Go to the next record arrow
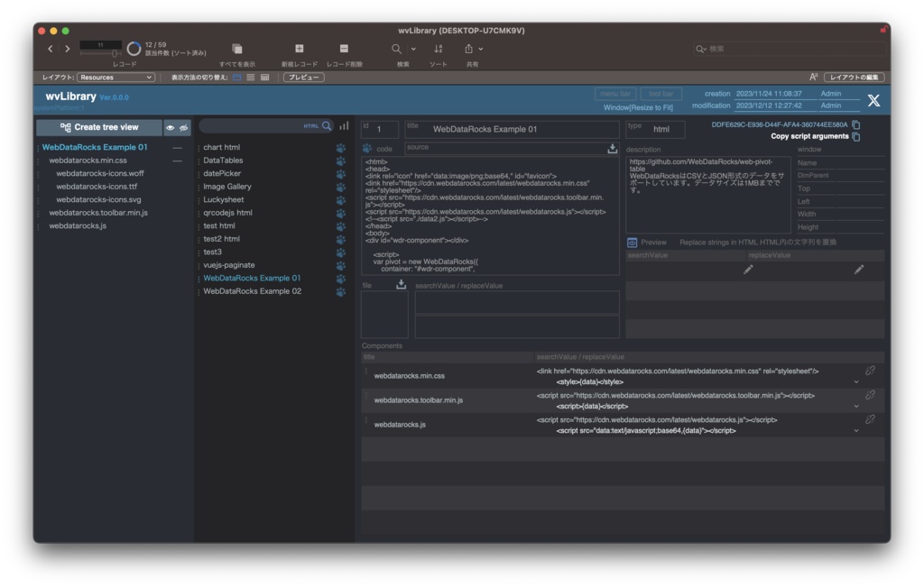Image resolution: width=924 pixels, height=587 pixels. pyautogui.click(x=67, y=49)
